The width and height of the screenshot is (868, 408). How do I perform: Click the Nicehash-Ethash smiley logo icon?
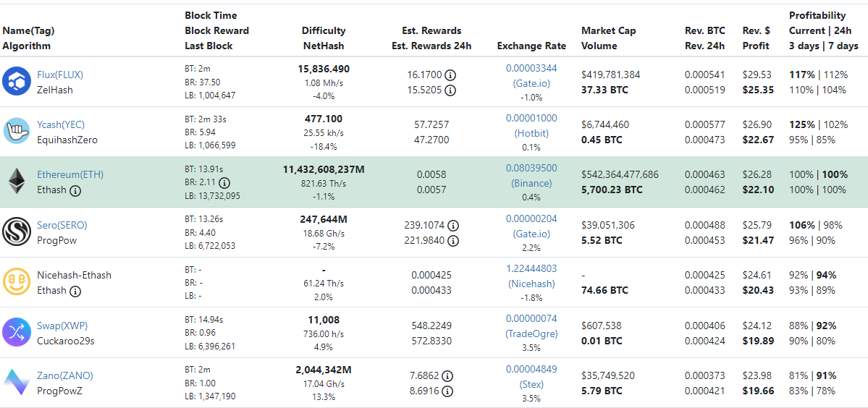[16, 283]
